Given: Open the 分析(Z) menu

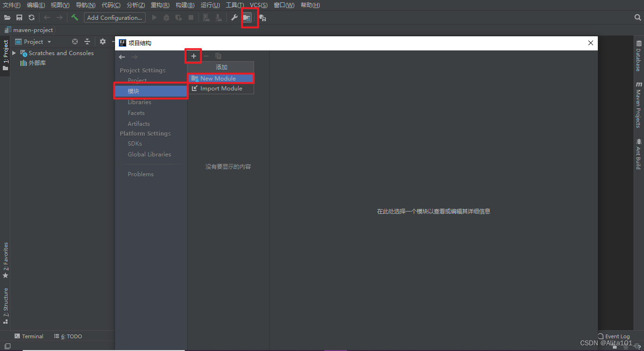Looking at the screenshot, I should coord(136,5).
